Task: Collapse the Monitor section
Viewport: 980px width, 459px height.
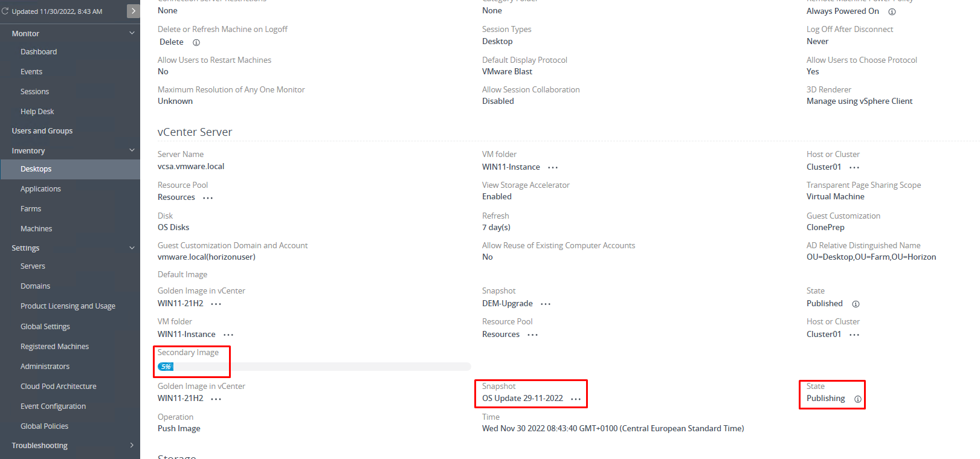Action: [132, 33]
